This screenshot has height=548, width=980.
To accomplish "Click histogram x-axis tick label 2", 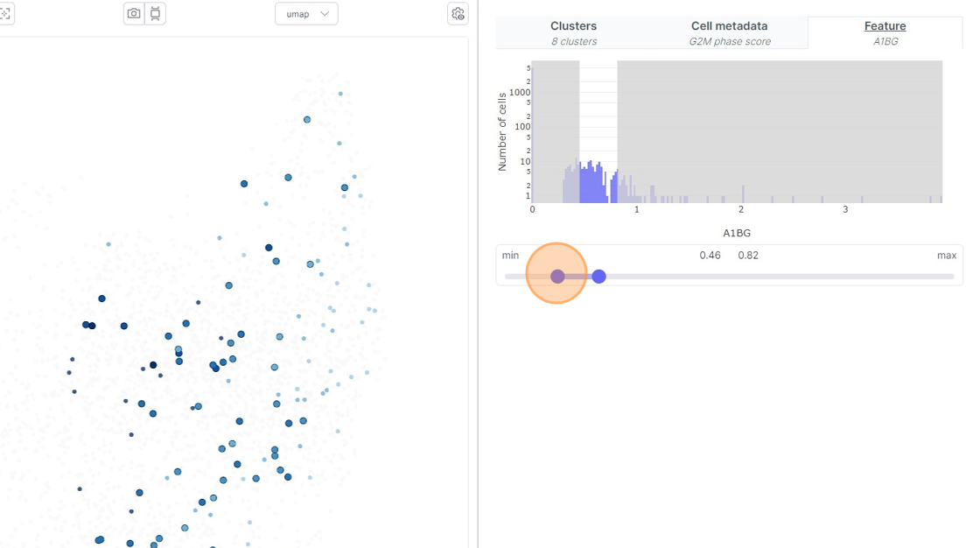I will [x=741, y=209].
